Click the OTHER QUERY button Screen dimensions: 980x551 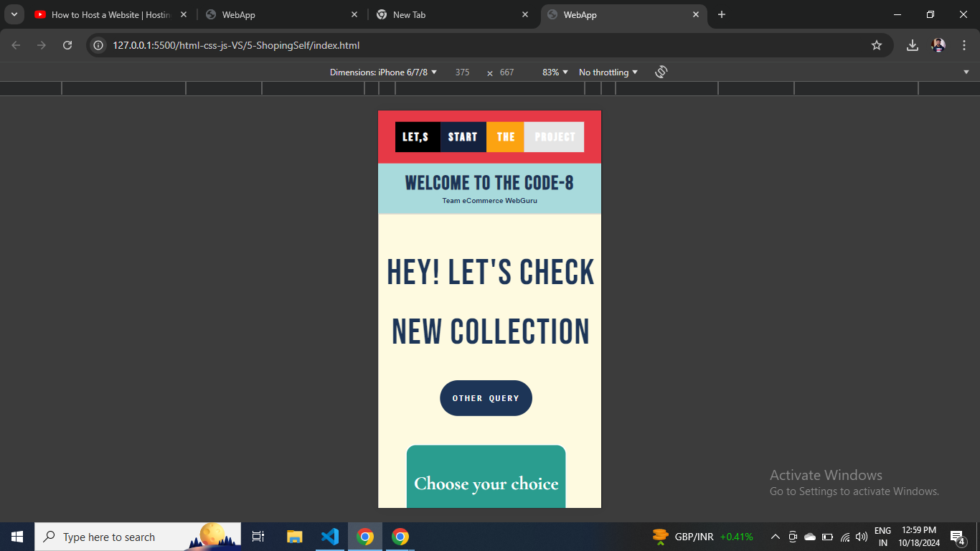tap(486, 398)
